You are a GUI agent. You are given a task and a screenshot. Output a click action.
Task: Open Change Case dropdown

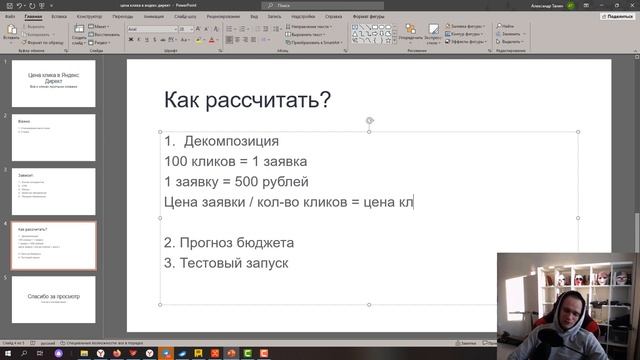pyautogui.click(x=185, y=40)
